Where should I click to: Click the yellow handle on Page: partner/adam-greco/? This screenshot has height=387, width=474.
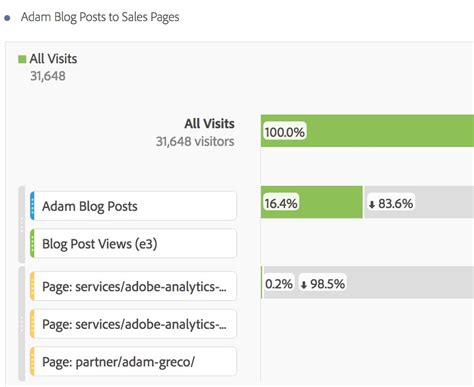pyautogui.click(x=32, y=361)
